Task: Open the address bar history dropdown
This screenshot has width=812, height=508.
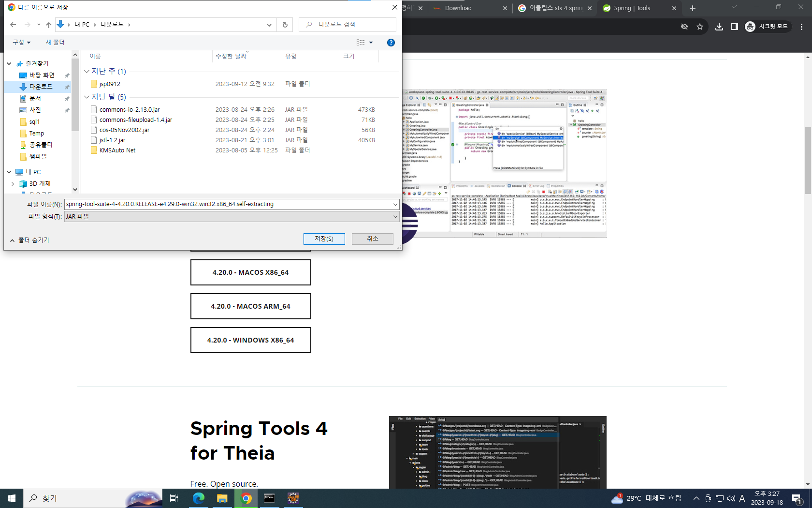Action: [x=269, y=25]
